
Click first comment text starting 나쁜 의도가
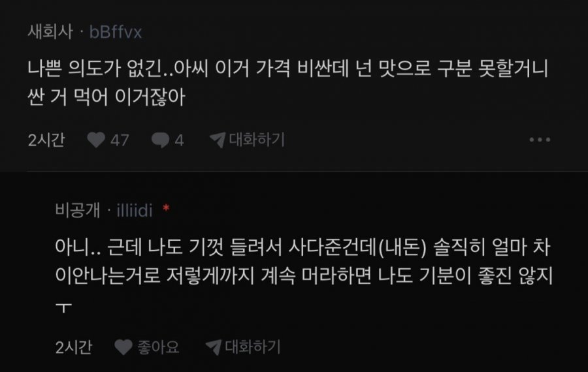(288, 83)
